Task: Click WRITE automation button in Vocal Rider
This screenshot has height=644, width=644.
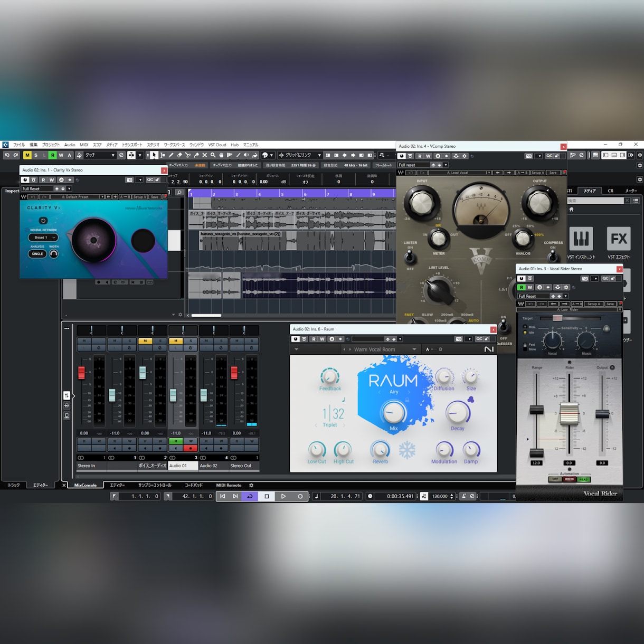Action: tap(569, 479)
